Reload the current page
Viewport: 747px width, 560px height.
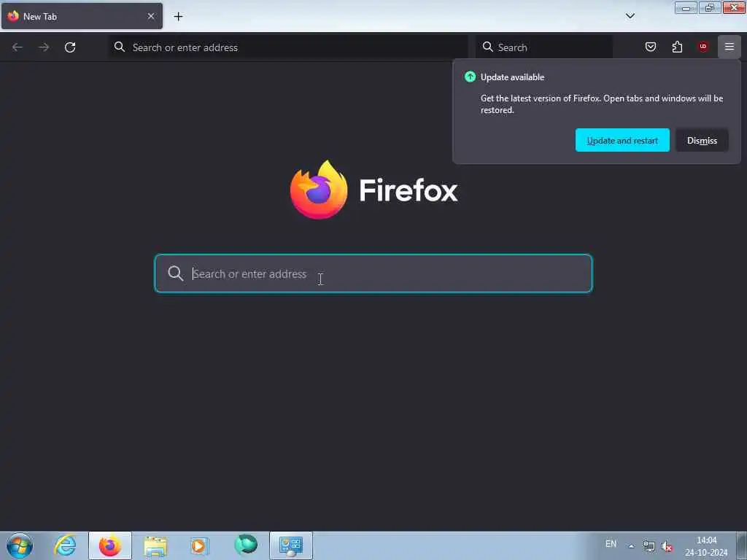point(70,47)
